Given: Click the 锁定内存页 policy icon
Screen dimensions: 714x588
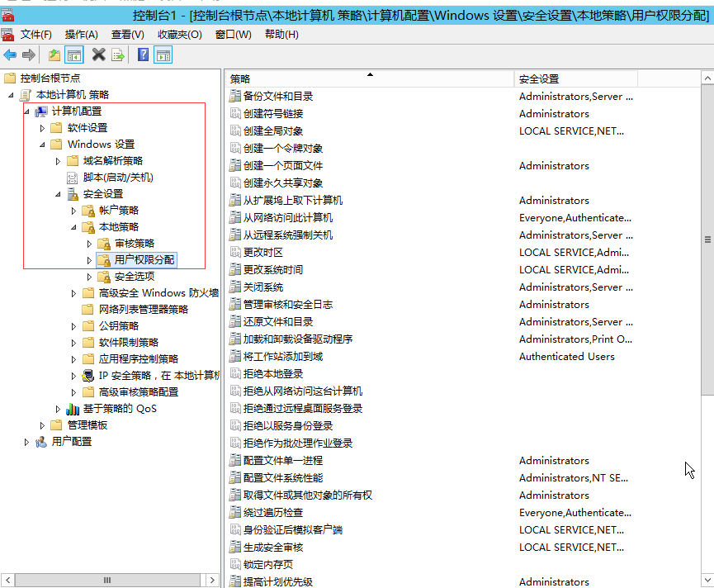Looking at the screenshot, I should pyautogui.click(x=235, y=565).
